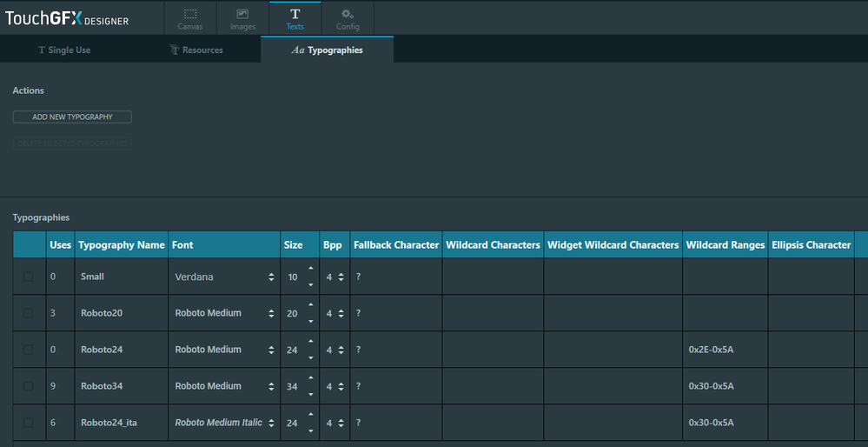Screen dimensions: 868x447
Task: Decrease size of Roboto24_ita typography
Action: click(310, 431)
